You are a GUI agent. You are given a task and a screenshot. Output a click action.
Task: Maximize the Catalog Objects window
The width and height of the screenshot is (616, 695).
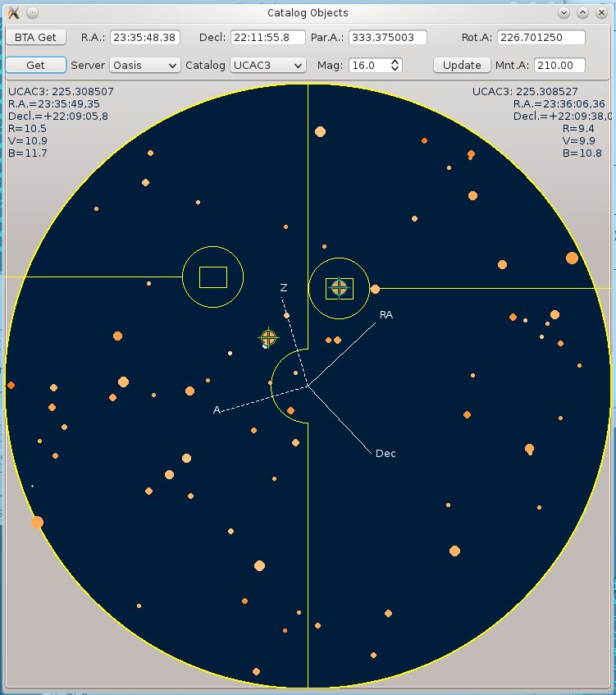pos(582,13)
